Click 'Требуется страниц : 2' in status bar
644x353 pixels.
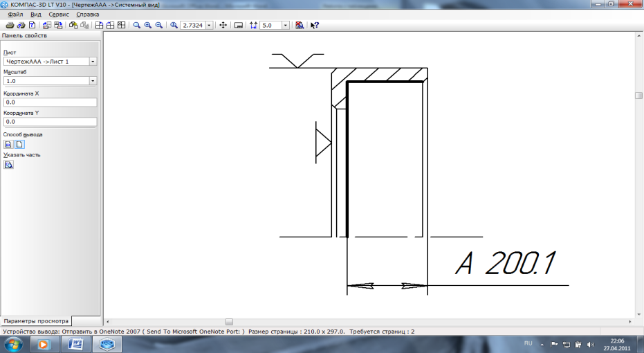point(382,332)
